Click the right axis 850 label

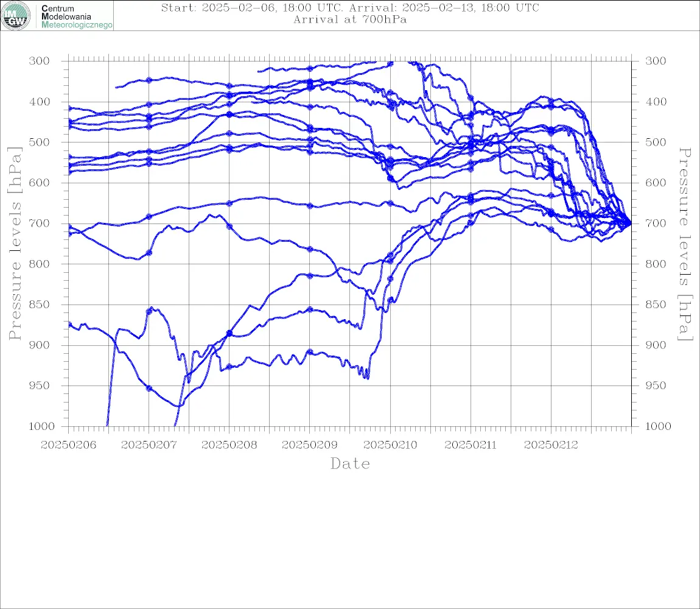[656, 304]
